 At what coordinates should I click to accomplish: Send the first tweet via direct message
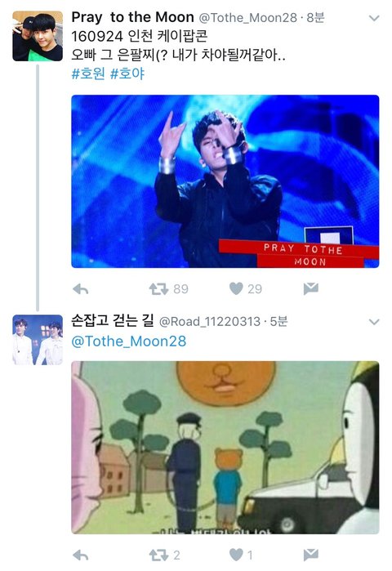click(x=311, y=289)
